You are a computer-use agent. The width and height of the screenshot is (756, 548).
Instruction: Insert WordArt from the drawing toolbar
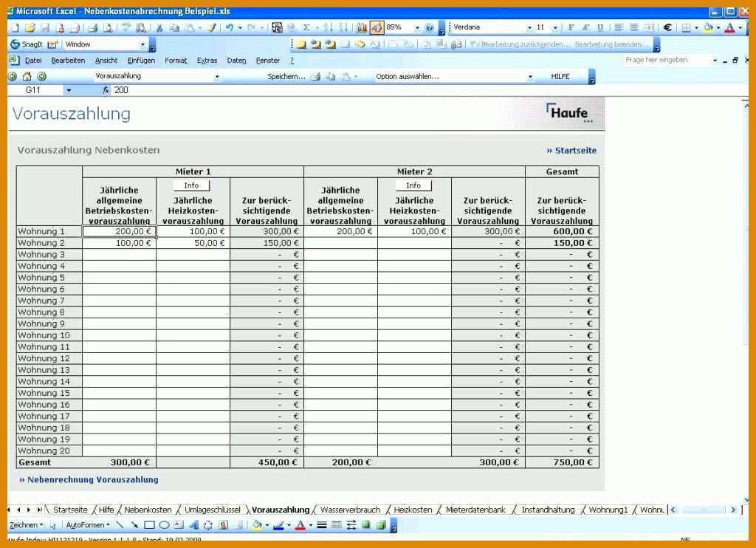(194, 525)
